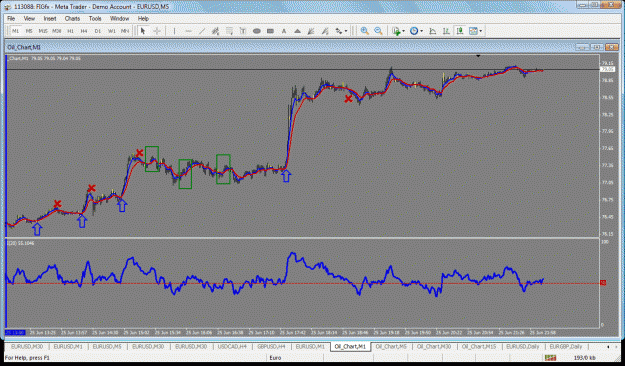Click the clock periodicity icon
Viewport: 625px width, 366px height.
414,31
